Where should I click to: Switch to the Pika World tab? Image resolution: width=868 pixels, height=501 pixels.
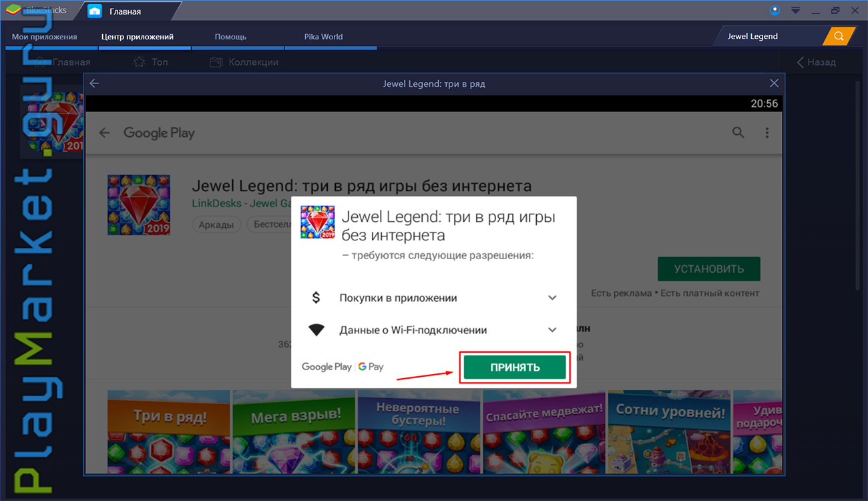[x=323, y=37]
